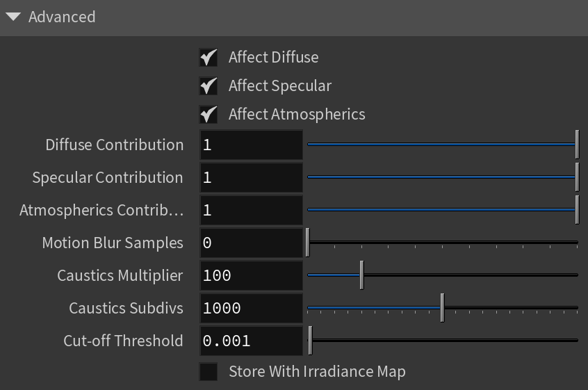Disable the Affect Specular checkbox
Screen dimensions: 588x390
pyautogui.click(x=208, y=86)
